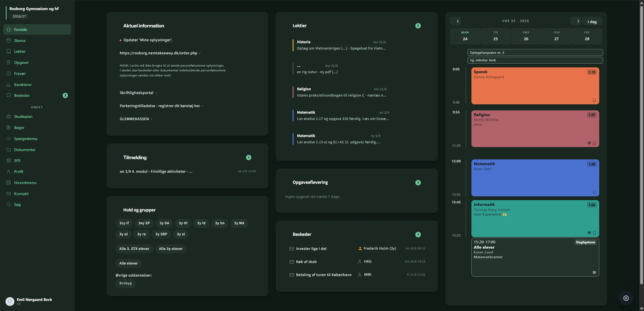The image size is (644, 311).
Task: Open the Fravær clock icon
Action: [x=9, y=73]
